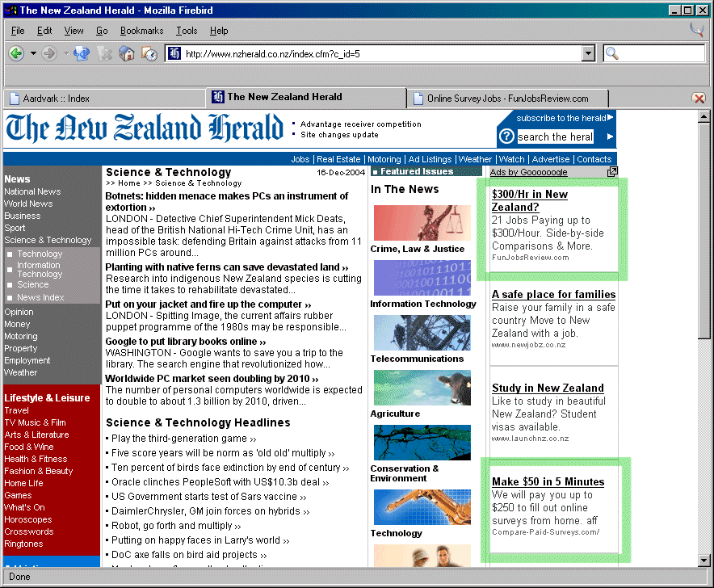Click the vertical scrollbar down arrow
The height and width of the screenshot is (588, 714).
(705, 560)
